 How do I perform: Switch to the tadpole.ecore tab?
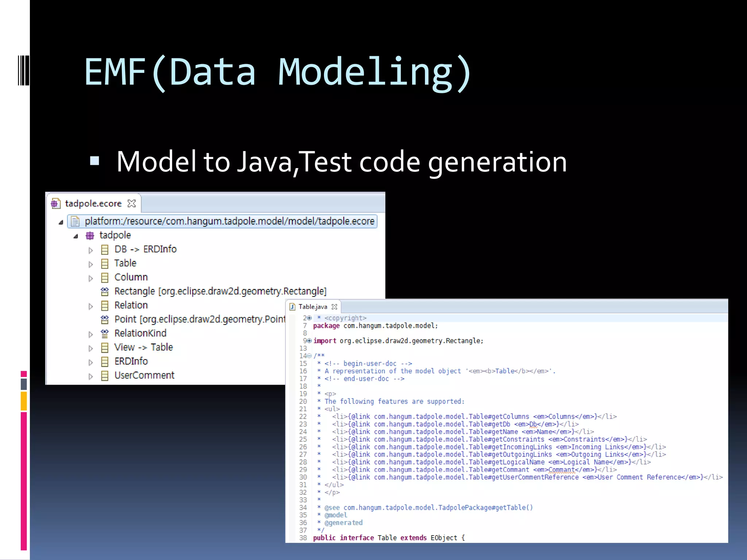coord(93,203)
